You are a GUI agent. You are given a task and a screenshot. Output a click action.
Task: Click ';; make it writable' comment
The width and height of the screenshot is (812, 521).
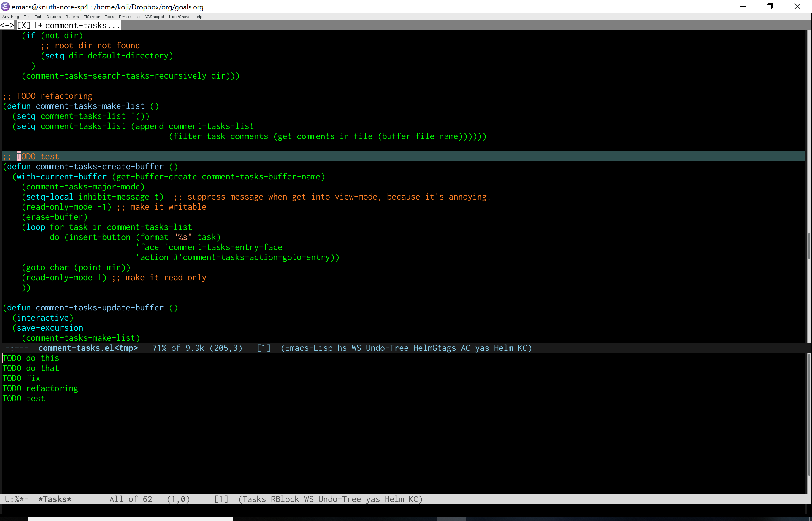(161, 207)
